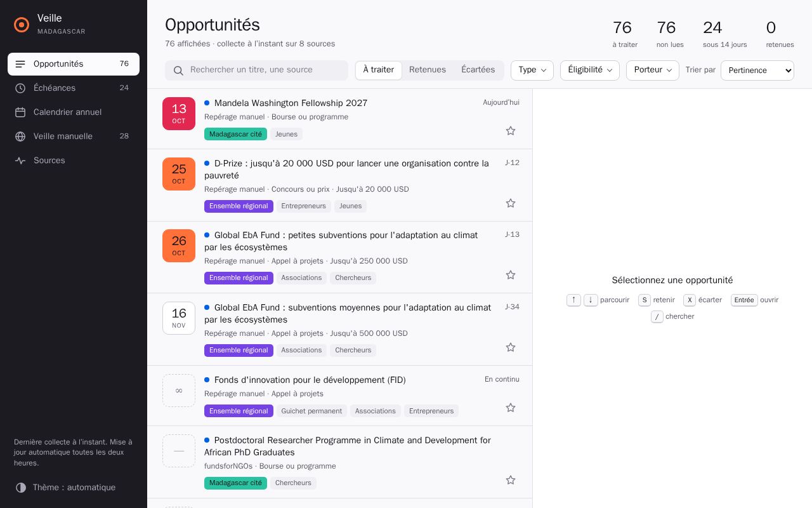Image resolution: width=812 pixels, height=508 pixels.
Task: Expand the Type filter dropdown
Action: click(532, 70)
